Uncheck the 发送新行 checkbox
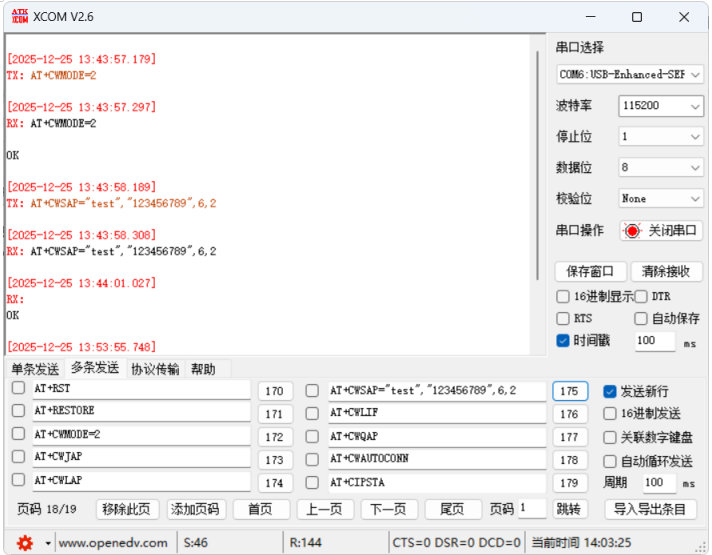The image size is (712, 555). 609,391
